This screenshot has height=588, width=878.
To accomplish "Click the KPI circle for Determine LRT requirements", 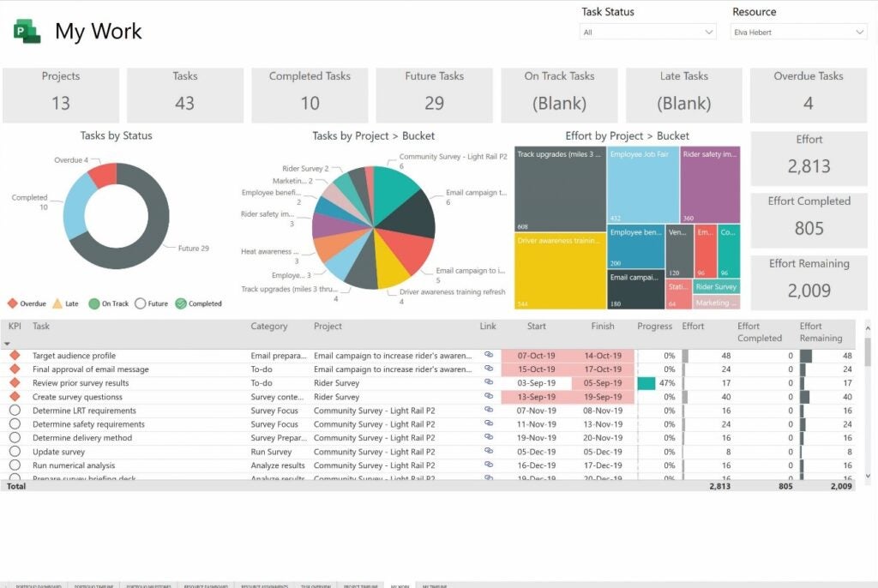I will (x=15, y=411).
